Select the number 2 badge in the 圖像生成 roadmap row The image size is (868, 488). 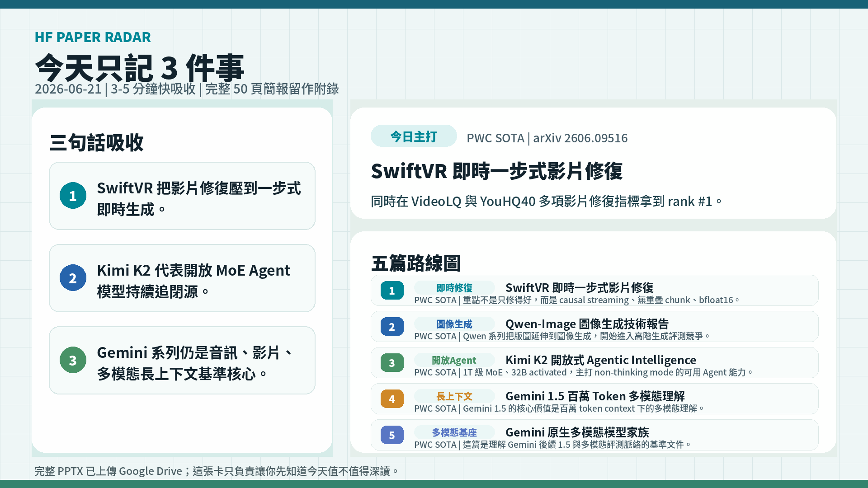[392, 327]
